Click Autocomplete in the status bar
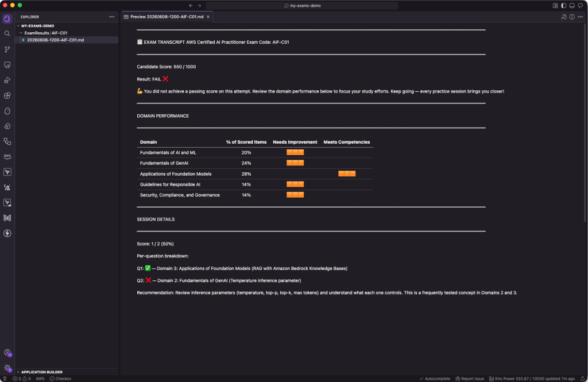The height and width of the screenshot is (382, 588). tap(435, 379)
